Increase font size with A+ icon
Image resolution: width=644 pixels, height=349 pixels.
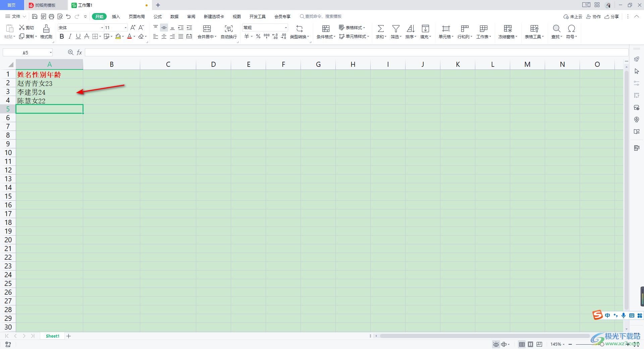coord(133,28)
